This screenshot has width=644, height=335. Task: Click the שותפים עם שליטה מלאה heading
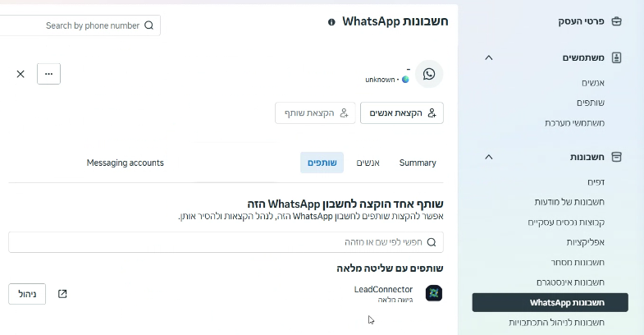coord(390,268)
